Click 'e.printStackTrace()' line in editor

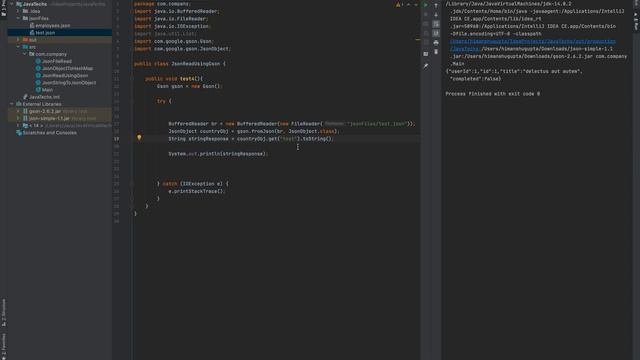pyautogui.click(x=197, y=191)
